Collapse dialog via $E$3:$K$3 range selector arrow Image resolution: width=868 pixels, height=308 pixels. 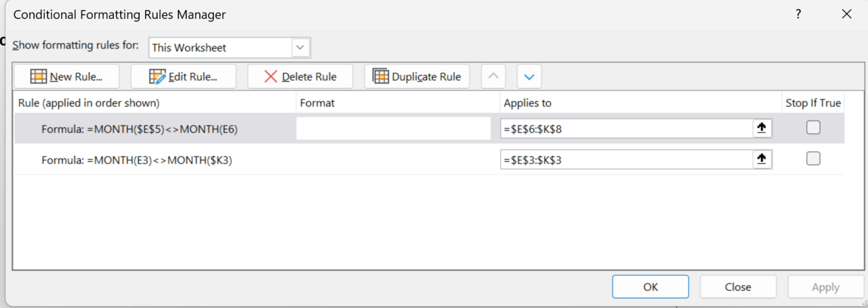click(x=762, y=159)
